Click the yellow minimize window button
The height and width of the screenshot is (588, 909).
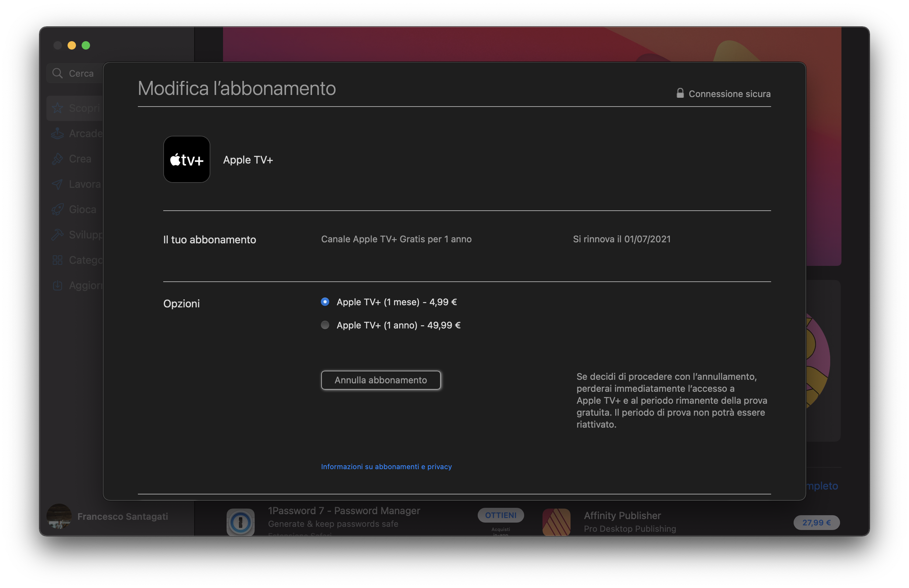point(72,45)
